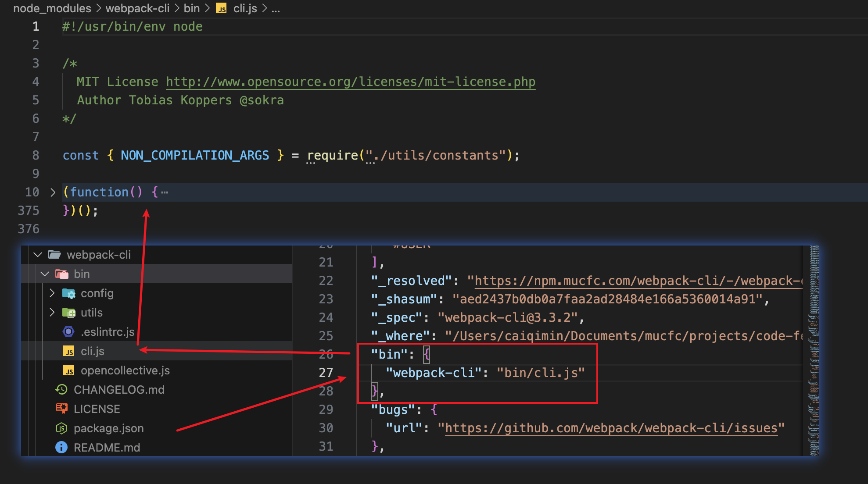Open the bin breadcrumb segment
The height and width of the screenshot is (484, 868).
192,8
